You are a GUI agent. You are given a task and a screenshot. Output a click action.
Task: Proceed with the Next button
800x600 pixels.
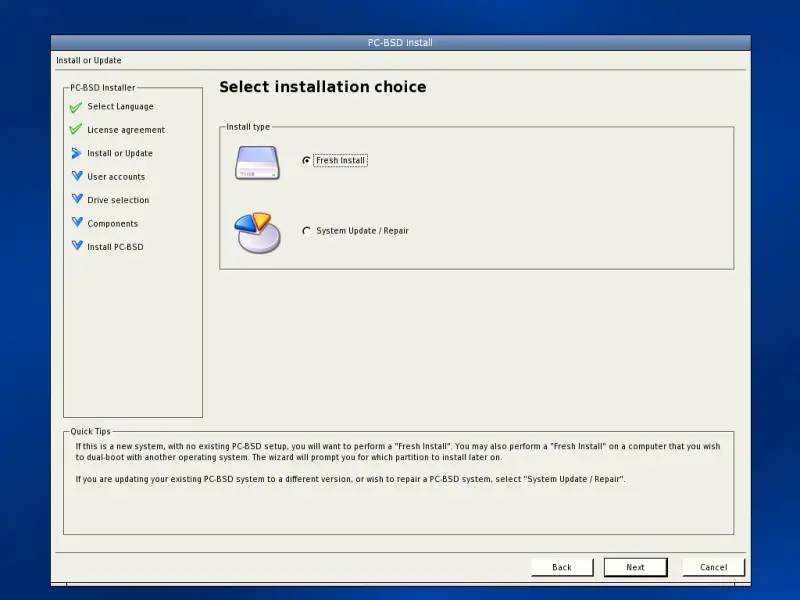[x=635, y=567]
